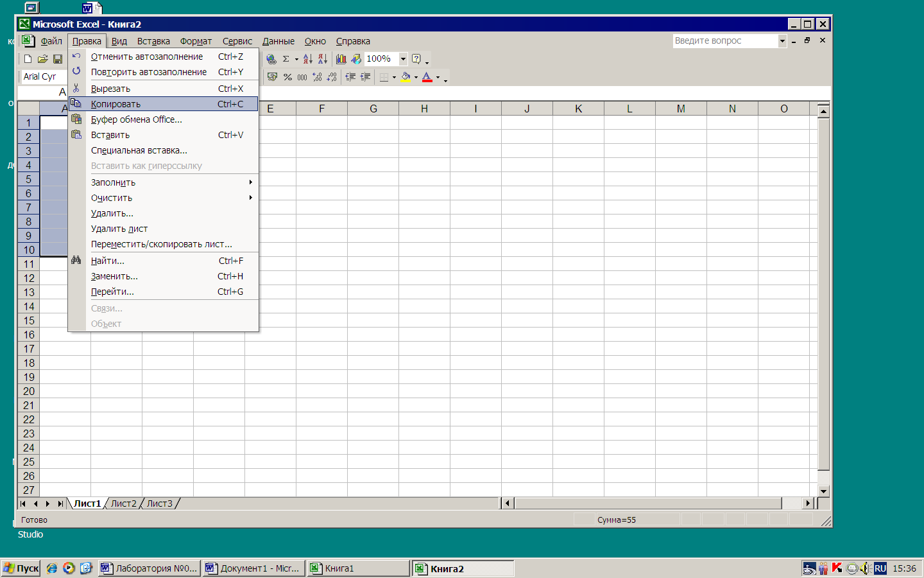
Task: Choose Удалить лист menu item
Action: 163,229
